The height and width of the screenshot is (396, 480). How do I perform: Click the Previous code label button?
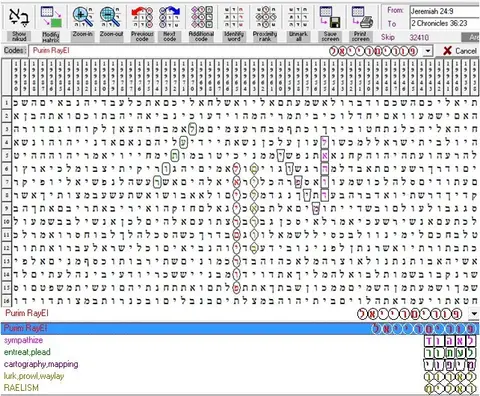(x=142, y=36)
